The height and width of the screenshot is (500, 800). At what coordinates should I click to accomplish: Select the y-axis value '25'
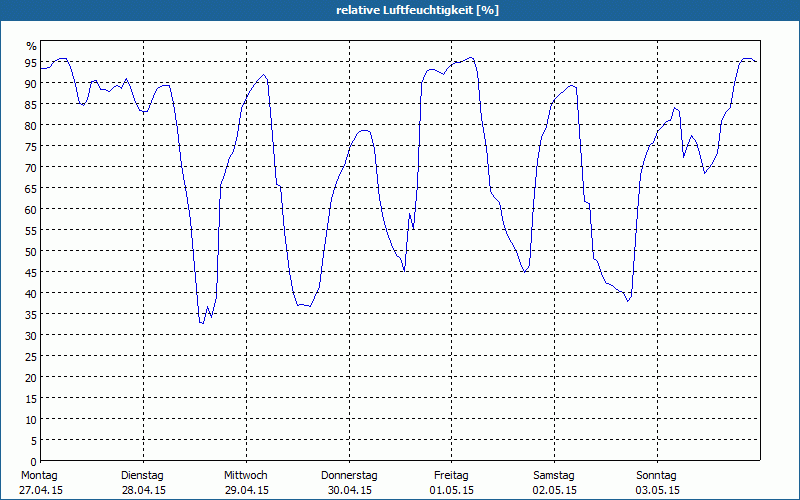[31, 357]
